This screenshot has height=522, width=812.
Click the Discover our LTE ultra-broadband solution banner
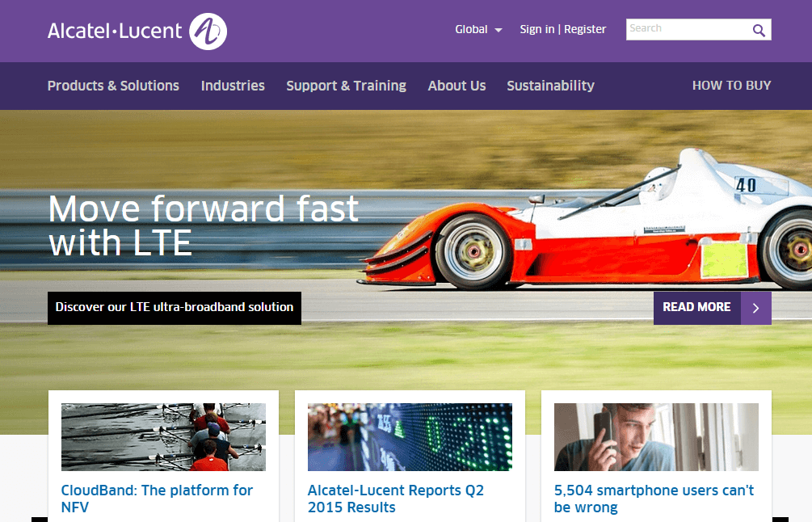(174, 308)
